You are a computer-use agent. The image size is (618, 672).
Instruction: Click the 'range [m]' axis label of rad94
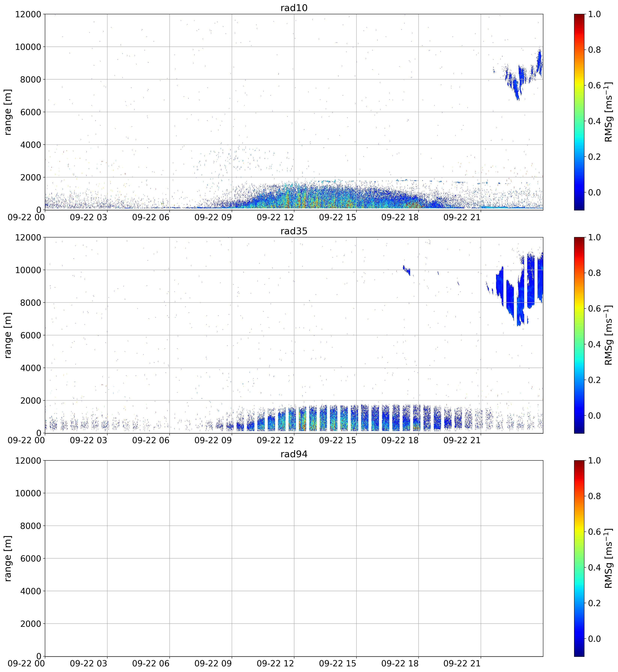(8, 558)
